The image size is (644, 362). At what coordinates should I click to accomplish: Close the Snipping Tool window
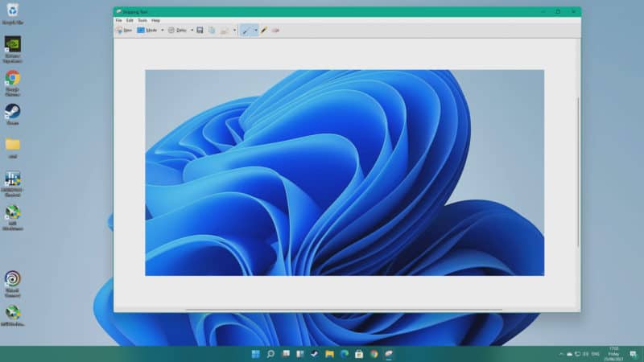pos(573,12)
